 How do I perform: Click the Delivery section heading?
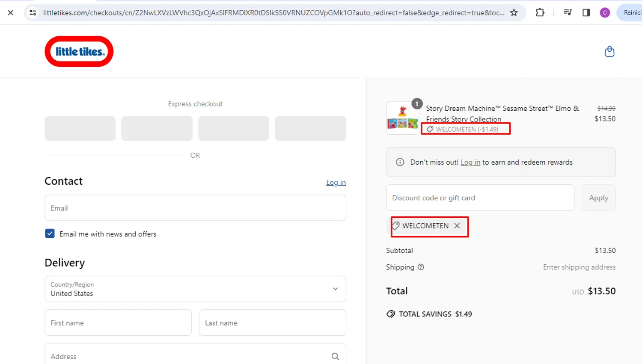[65, 263]
